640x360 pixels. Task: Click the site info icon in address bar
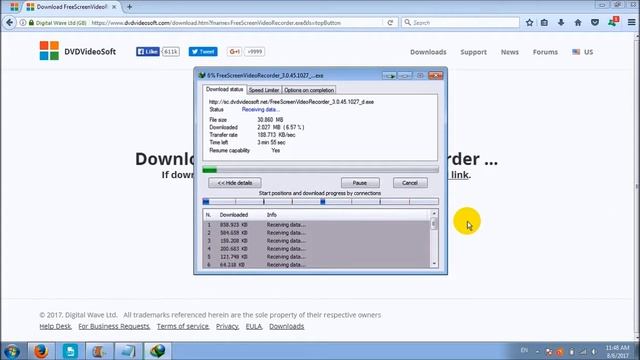[23, 23]
